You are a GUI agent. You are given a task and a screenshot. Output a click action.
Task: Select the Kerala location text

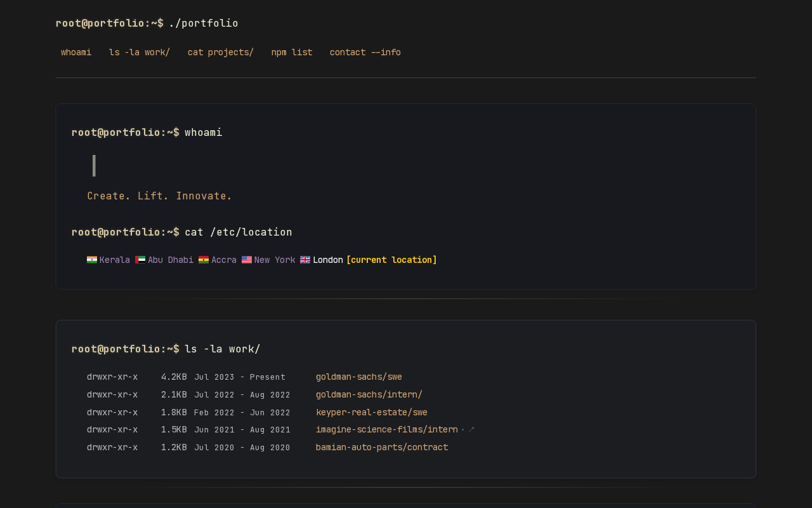(x=115, y=260)
